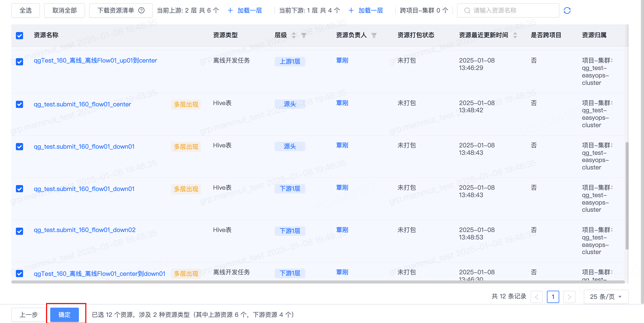Click the refresh icon beside search box
644x323 pixels.
(567, 11)
